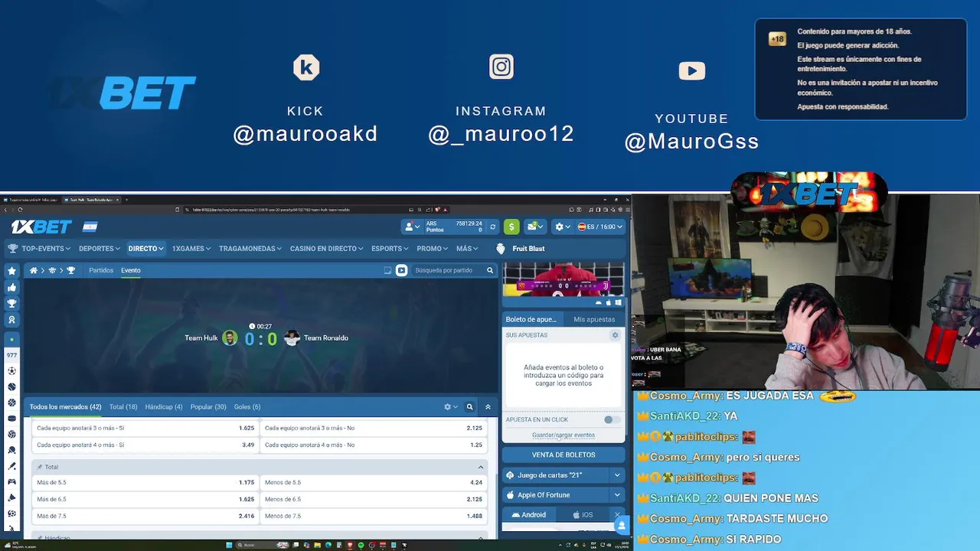This screenshot has height=551, width=980.
Task: Open the Favorites star in the sidebar
Action: 11,271
